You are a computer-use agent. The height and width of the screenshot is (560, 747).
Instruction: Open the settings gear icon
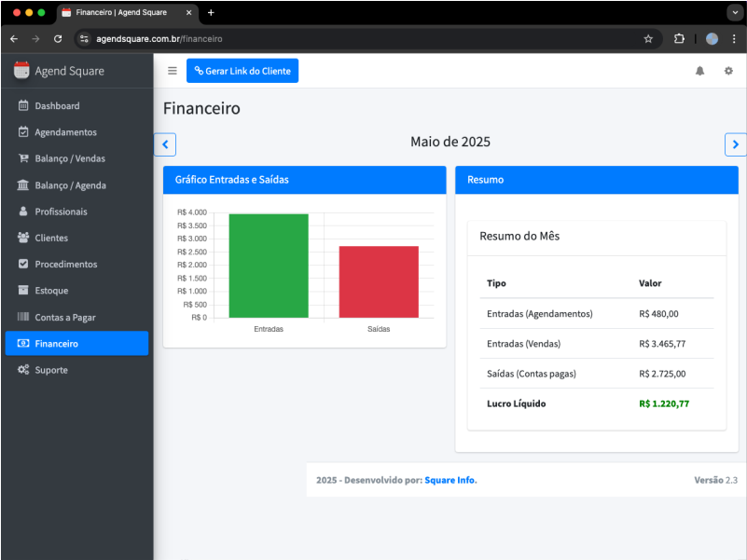click(728, 71)
